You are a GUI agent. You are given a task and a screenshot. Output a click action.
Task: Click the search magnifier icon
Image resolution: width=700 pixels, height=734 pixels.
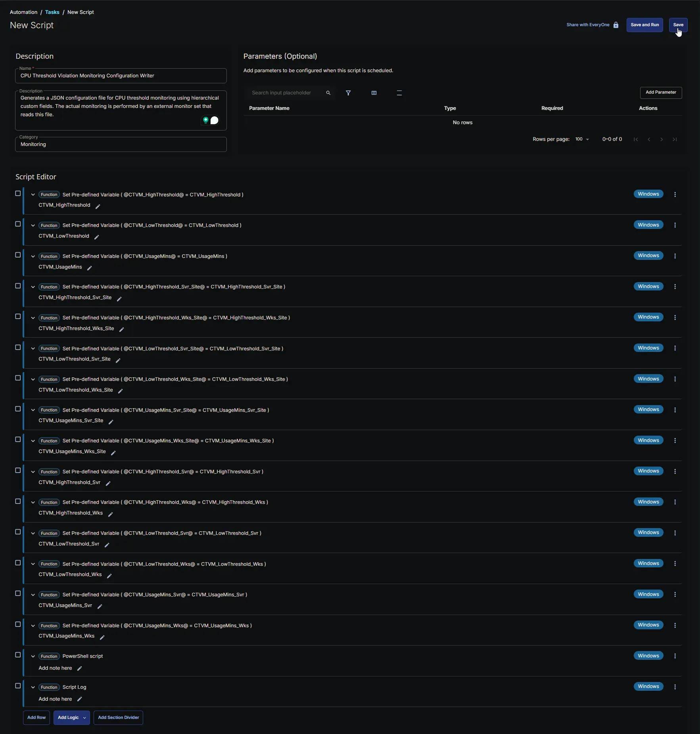pos(328,93)
